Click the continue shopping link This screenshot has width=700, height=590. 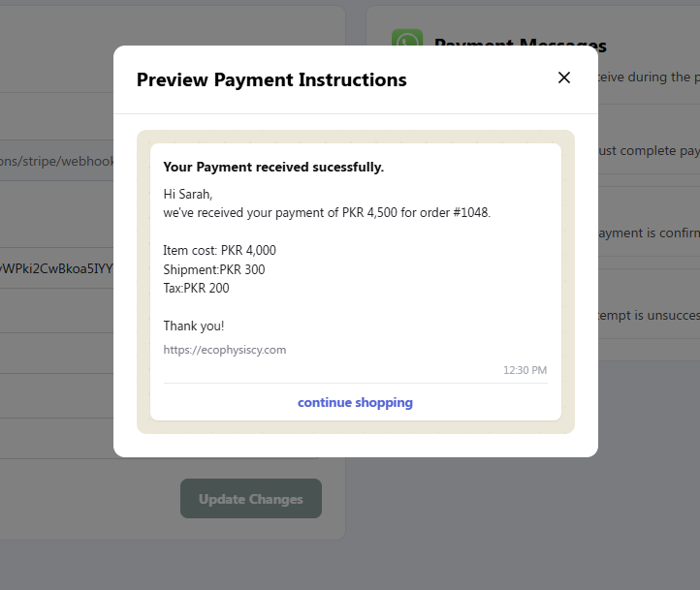click(355, 402)
